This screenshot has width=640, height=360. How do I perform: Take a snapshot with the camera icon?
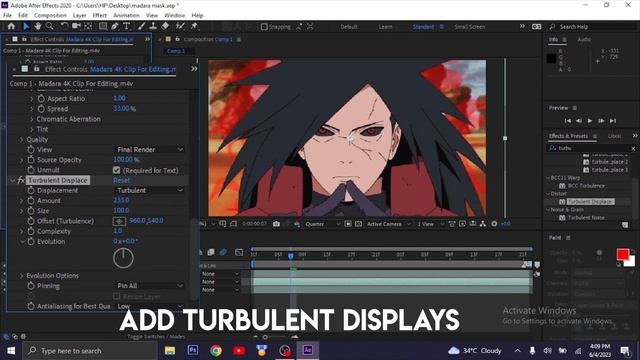276,224
